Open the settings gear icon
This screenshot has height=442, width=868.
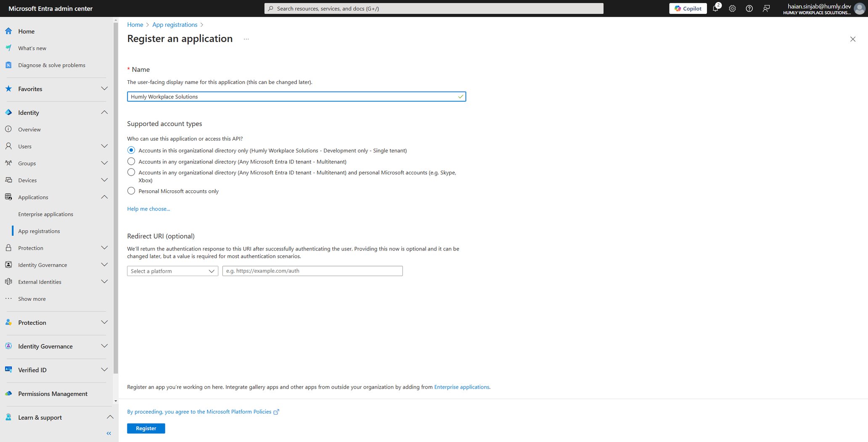tap(732, 8)
